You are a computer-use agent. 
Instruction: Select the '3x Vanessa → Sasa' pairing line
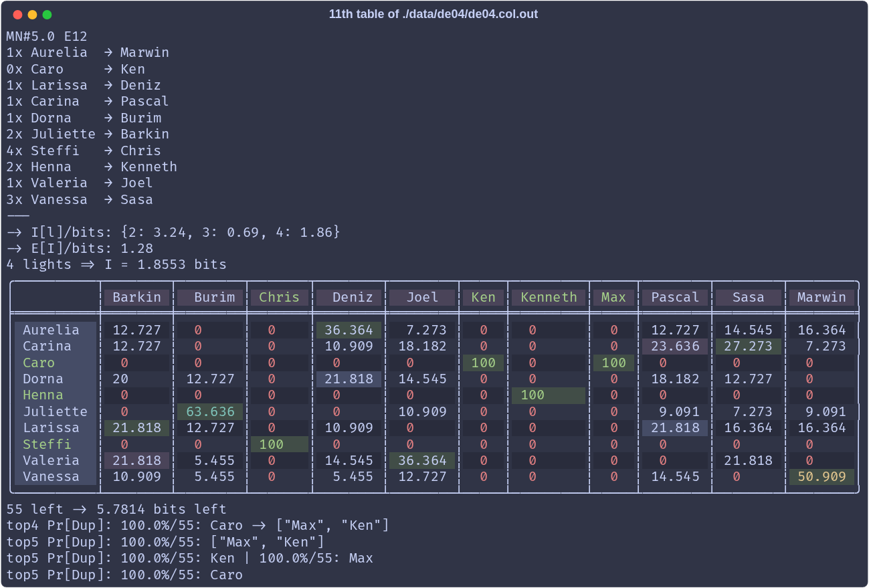[x=80, y=199]
